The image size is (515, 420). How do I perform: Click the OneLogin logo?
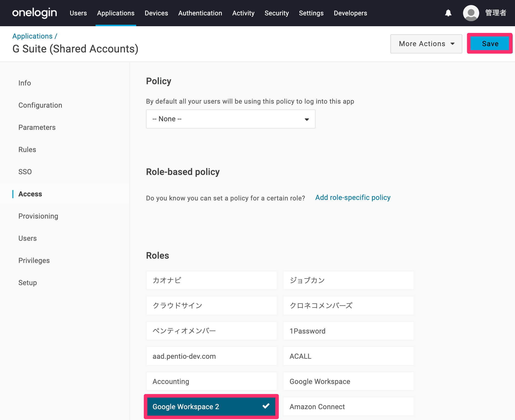tap(35, 13)
